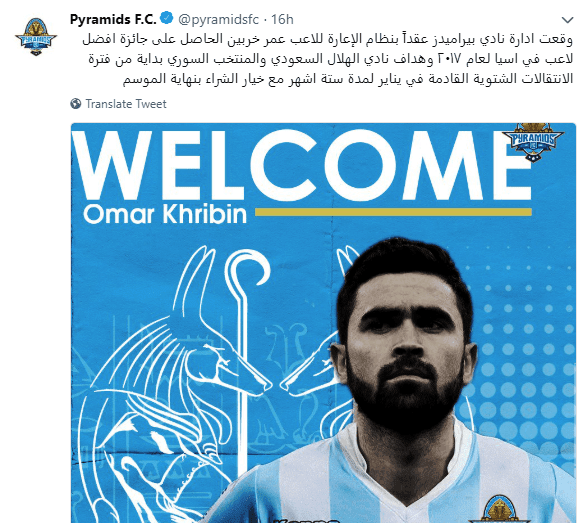Click the large WELCOME headline in image
Image resolution: width=580 pixels, height=523 pixels.
pyautogui.click(x=301, y=165)
